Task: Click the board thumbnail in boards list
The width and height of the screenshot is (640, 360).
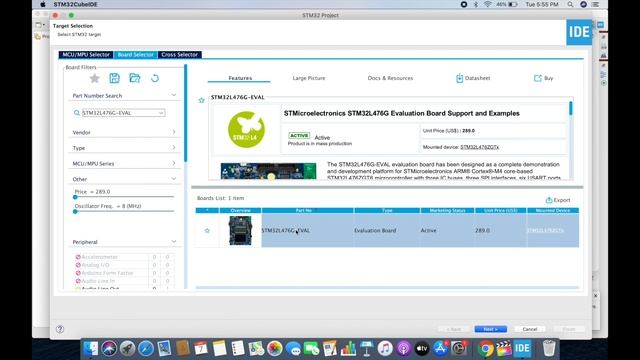Action: point(240,231)
